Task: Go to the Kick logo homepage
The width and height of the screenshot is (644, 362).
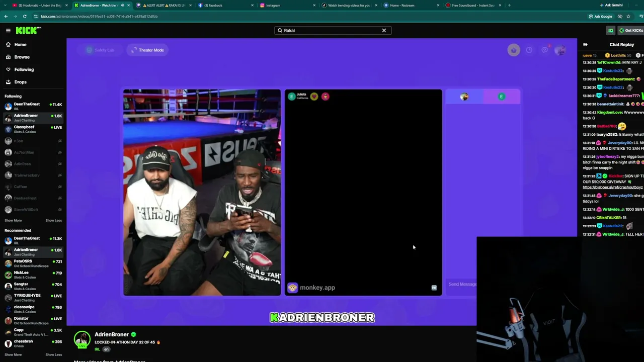Action: click(x=28, y=30)
